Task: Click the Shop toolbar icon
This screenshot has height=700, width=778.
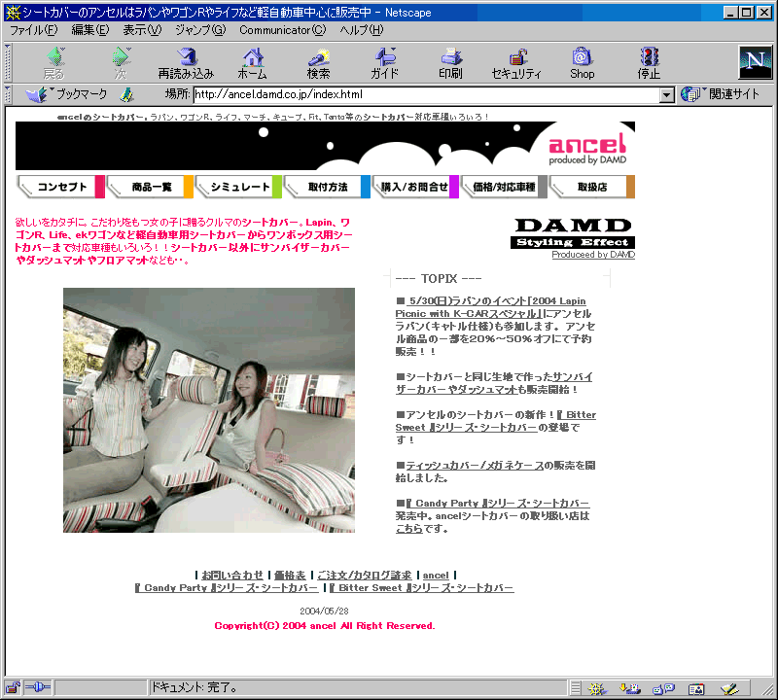Action: coord(582,63)
